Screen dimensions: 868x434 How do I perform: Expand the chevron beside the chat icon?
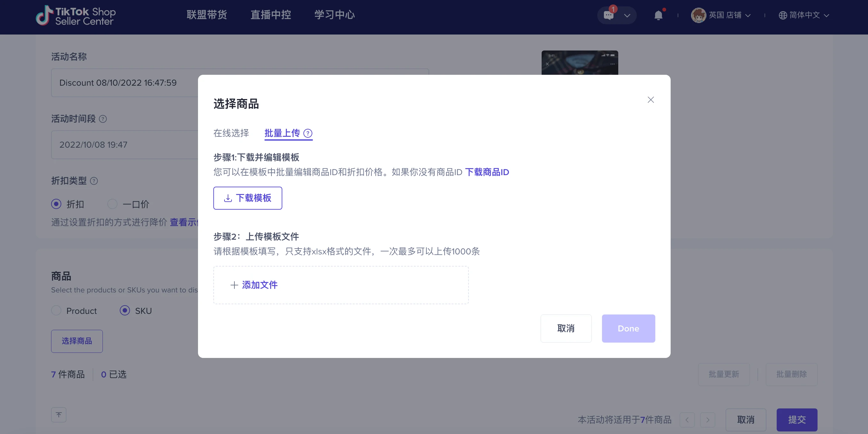[x=628, y=16]
